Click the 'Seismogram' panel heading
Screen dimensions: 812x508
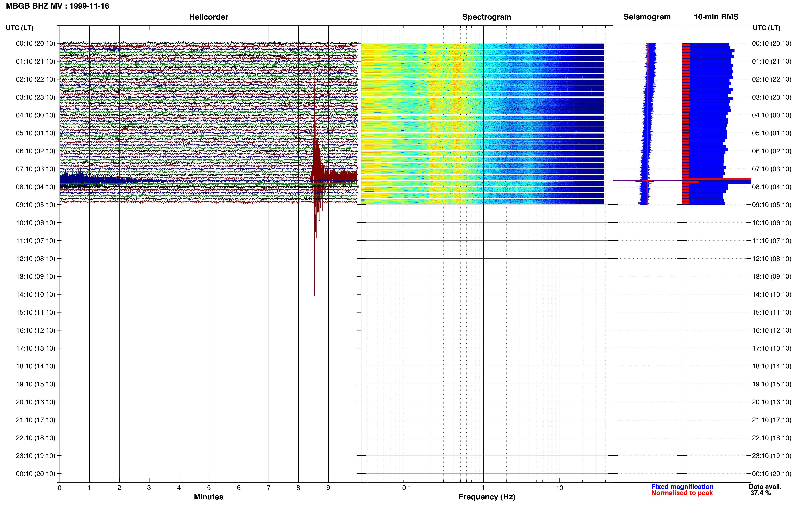pyautogui.click(x=647, y=17)
